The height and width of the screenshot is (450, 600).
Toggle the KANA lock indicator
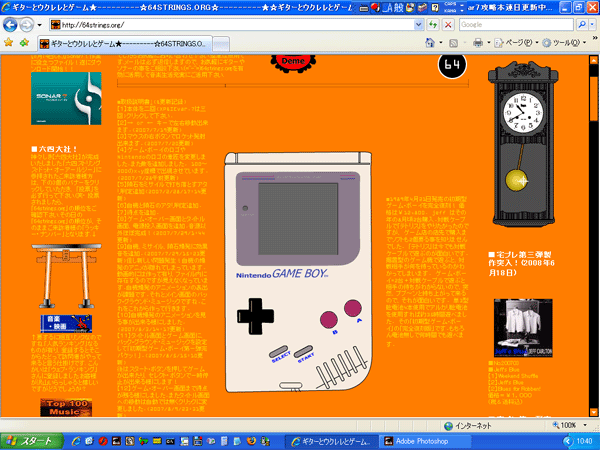[450, 10]
